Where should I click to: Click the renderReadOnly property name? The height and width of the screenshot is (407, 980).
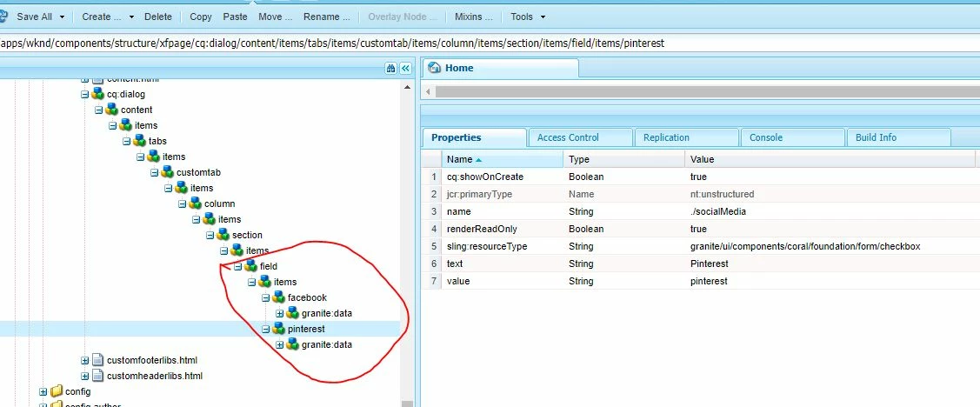tap(482, 229)
